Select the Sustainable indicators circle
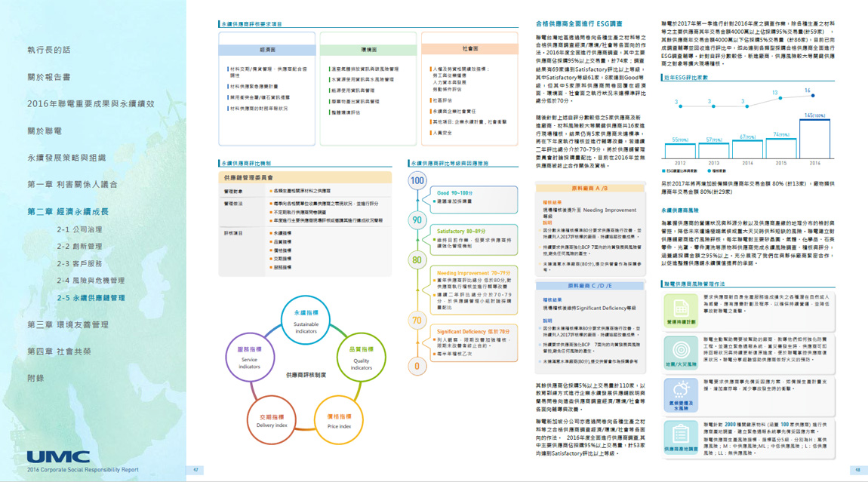 (306, 321)
